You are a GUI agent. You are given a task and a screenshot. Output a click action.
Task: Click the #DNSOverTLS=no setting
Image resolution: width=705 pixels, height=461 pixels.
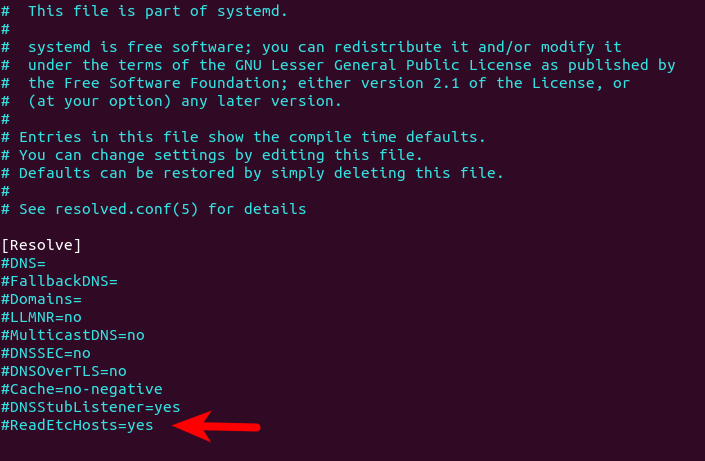pyautogui.click(x=63, y=371)
